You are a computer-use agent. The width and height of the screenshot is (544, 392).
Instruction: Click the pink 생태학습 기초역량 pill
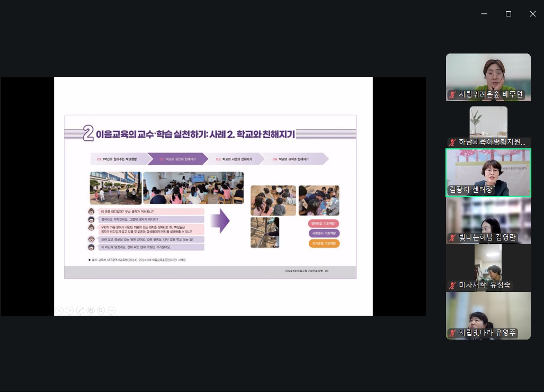324,223
